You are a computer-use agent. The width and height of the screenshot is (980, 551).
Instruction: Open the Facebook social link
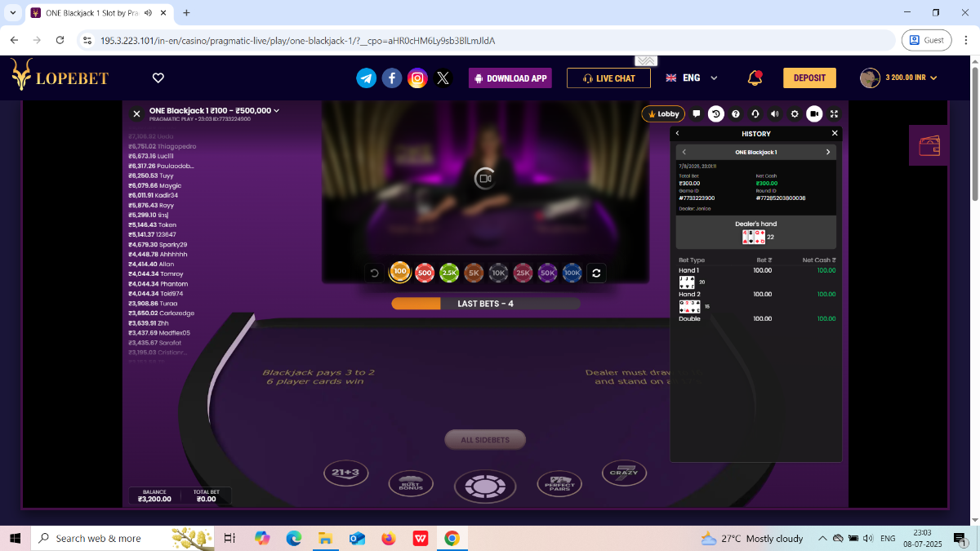392,78
